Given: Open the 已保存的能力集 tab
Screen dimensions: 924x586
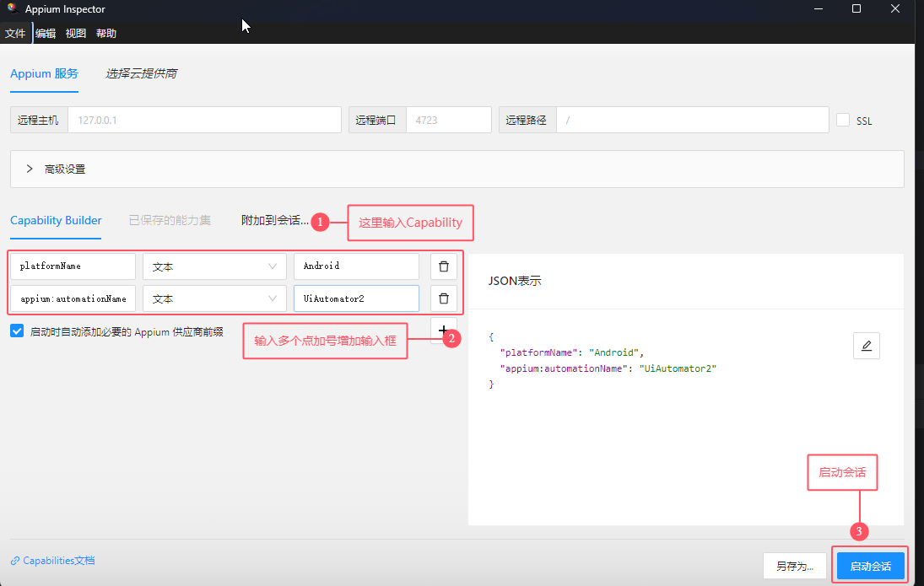Looking at the screenshot, I should click(170, 220).
